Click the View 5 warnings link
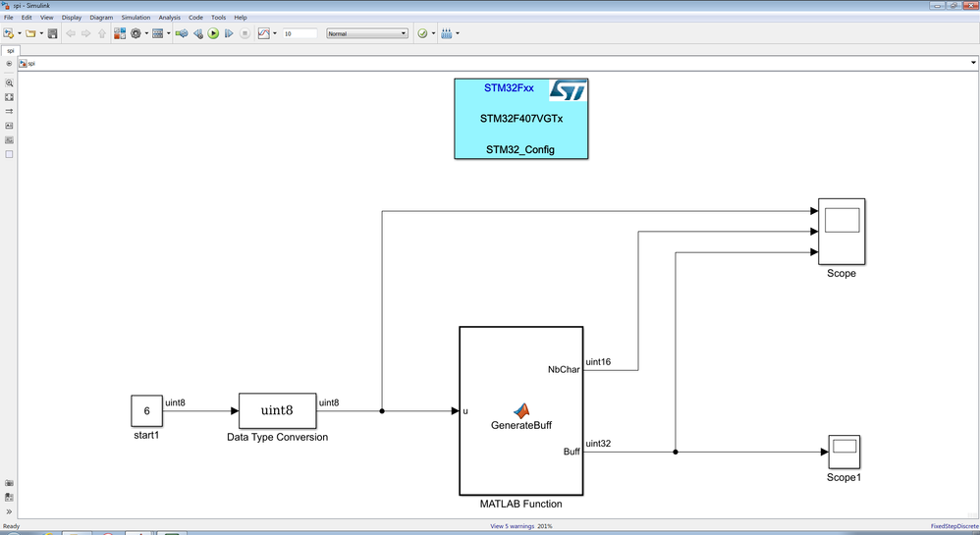 click(512, 526)
